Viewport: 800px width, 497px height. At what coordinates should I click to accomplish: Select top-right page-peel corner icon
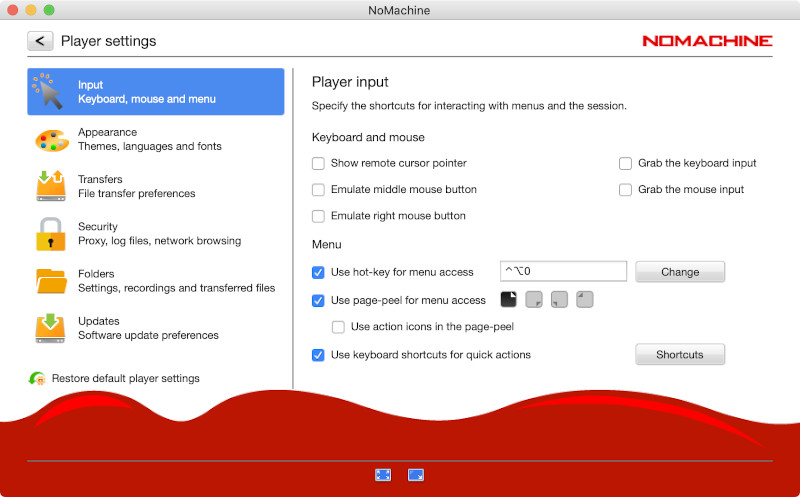pos(509,299)
